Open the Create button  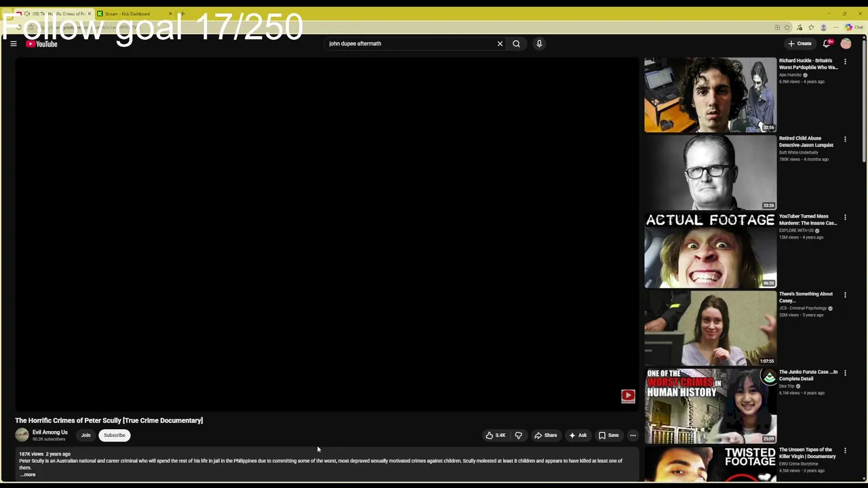(x=800, y=43)
